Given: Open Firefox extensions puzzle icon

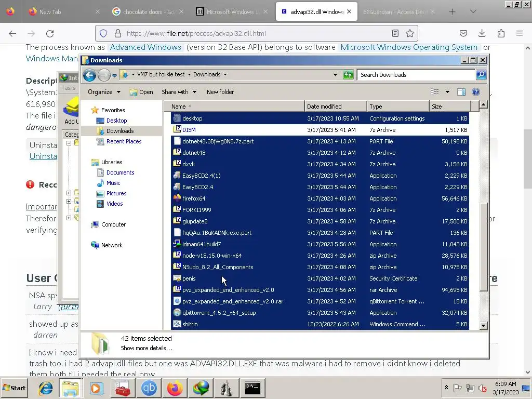Looking at the screenshot, I should tap(501, 33).
